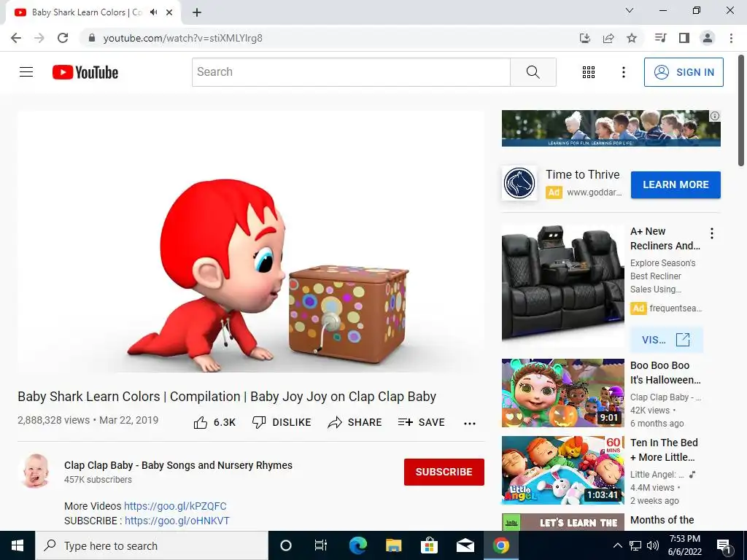Click the children banner ad image
The height and width of the screenshot is (560, 747).
(611, 128)
